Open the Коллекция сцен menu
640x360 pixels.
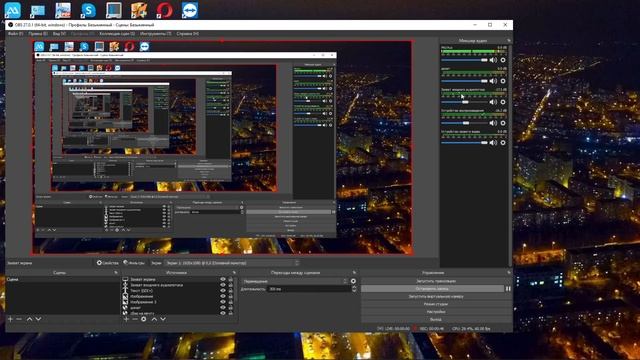(117, 33)
